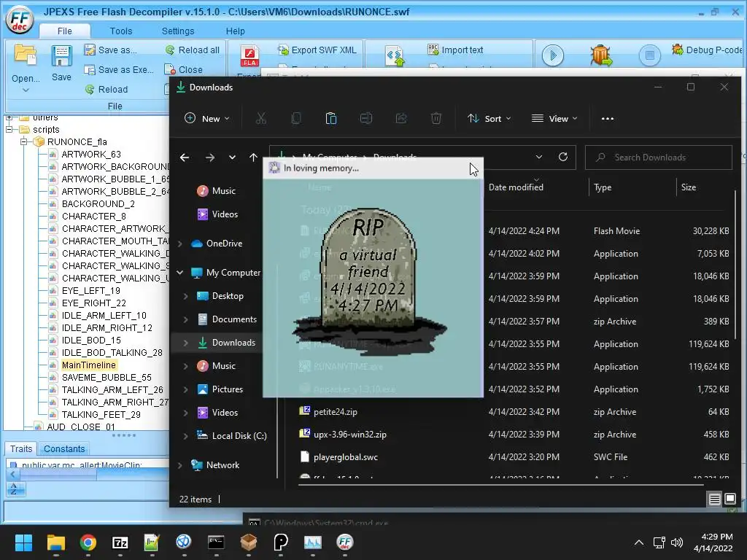The width and height of the screenshot is (747, 560).
Task: Click the Reload button in ribbon
Action: point(107,89)
